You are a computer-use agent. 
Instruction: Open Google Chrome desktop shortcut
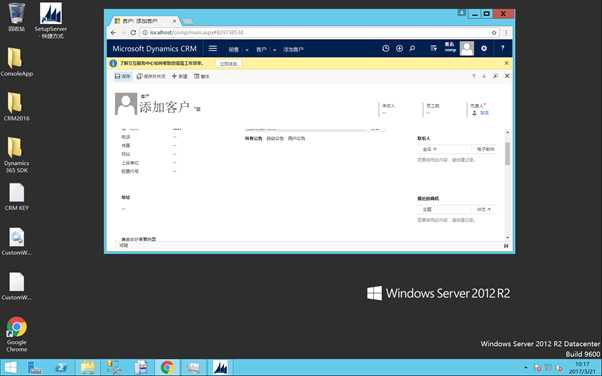click(x=17, y=334)
